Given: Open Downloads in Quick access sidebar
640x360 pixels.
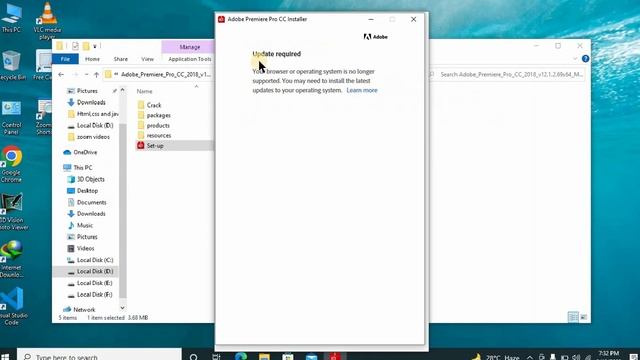Looking at the screenshot, I should point(91,102).
